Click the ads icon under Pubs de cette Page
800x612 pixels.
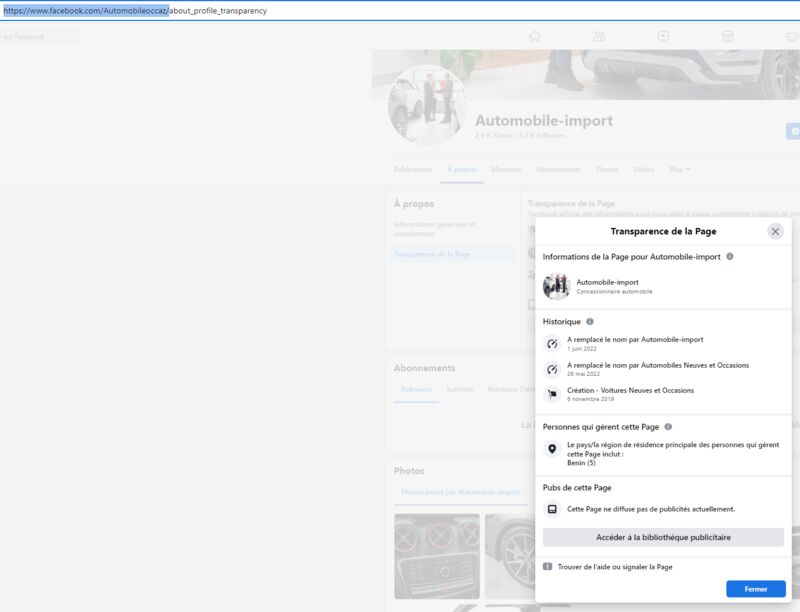(x=552, y=509)
